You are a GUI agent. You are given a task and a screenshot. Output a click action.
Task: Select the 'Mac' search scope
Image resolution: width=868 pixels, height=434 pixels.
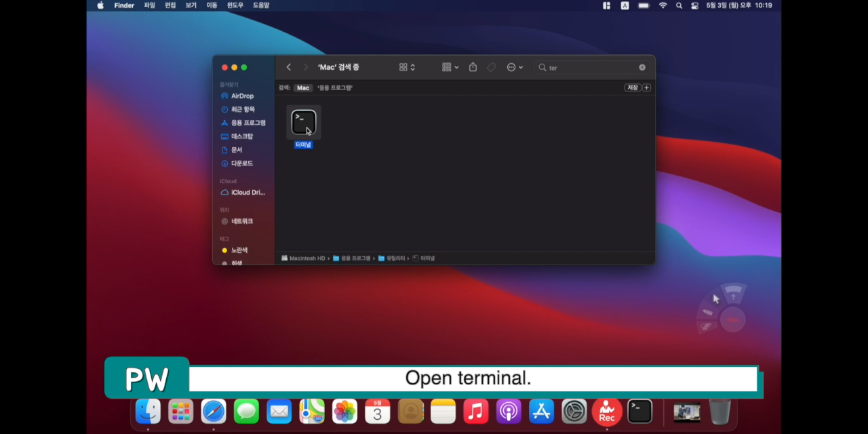[x=303, y=87]
